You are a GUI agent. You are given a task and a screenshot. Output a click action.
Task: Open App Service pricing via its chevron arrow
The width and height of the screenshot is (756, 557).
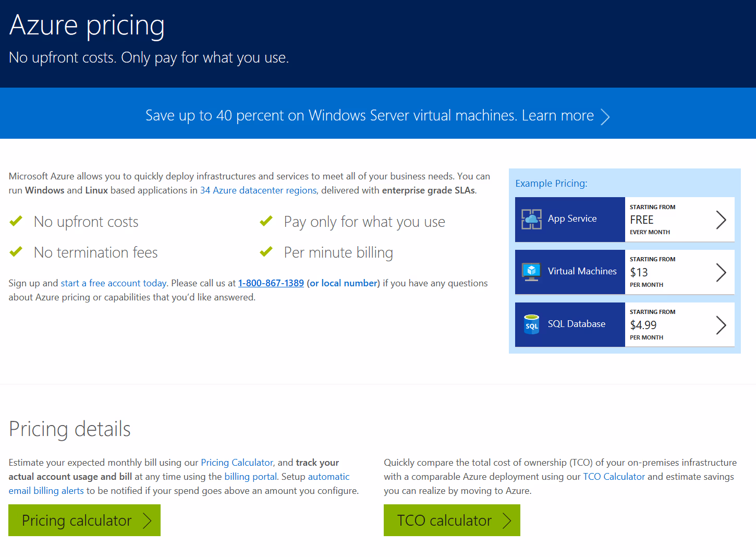(x=721, y=220)
